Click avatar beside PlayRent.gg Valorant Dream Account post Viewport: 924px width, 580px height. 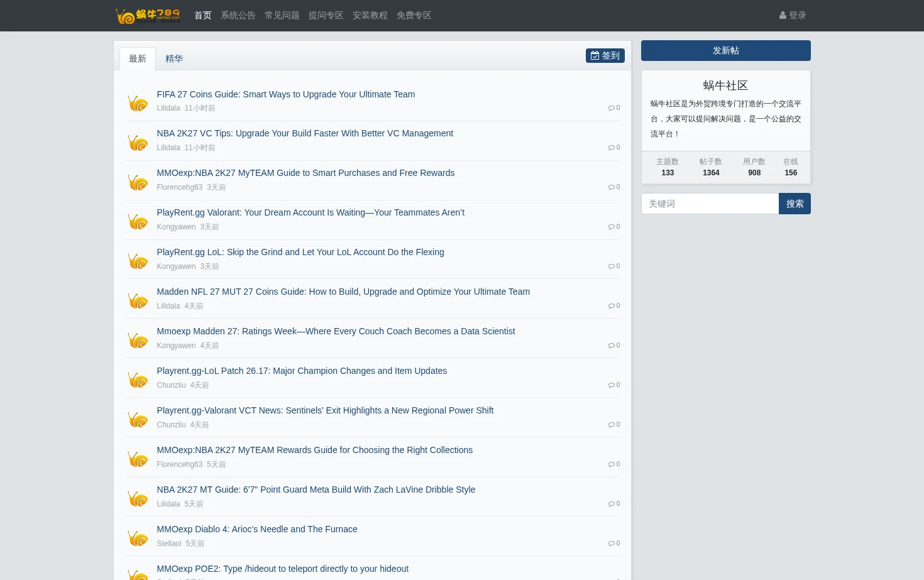[138, 221]
